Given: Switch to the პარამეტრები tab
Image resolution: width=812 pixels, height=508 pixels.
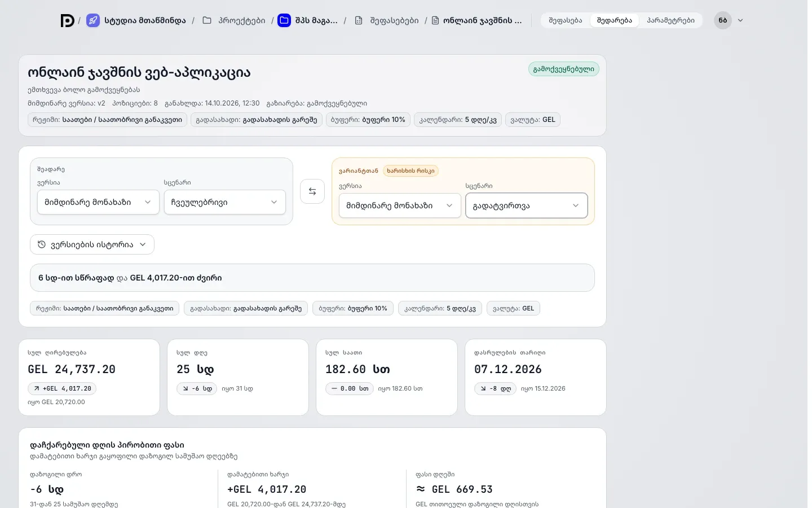Looking at the screenshot, I should tap(671, 20).
